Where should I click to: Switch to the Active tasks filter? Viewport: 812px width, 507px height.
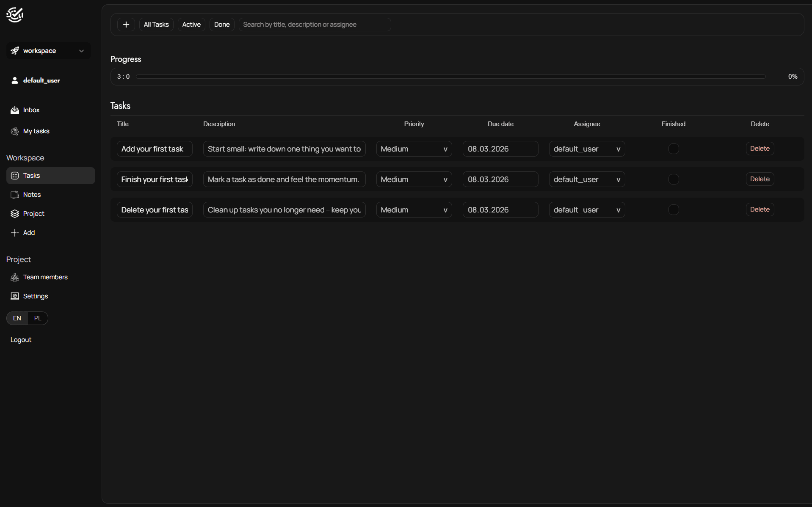click(x=191, y=25)
